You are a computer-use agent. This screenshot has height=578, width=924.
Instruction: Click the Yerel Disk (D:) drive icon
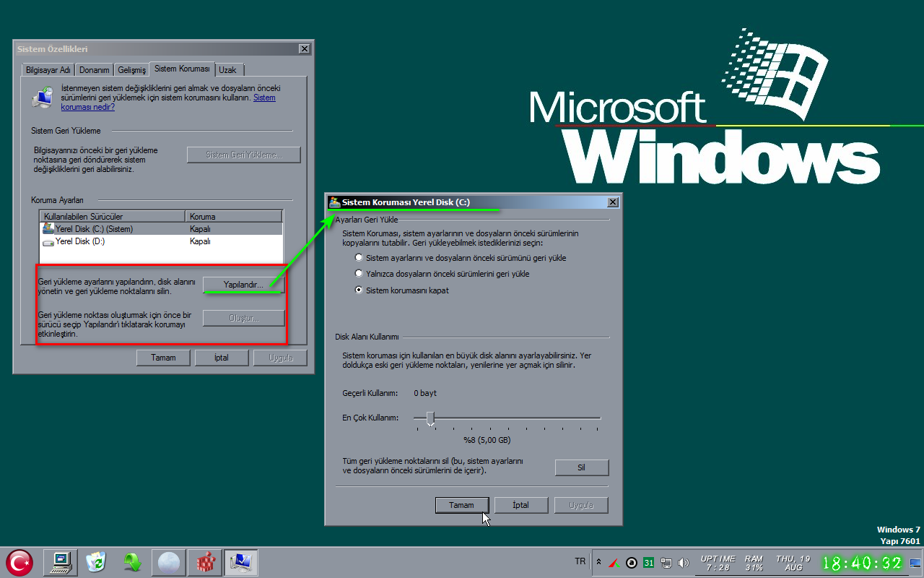pos(48,242)
